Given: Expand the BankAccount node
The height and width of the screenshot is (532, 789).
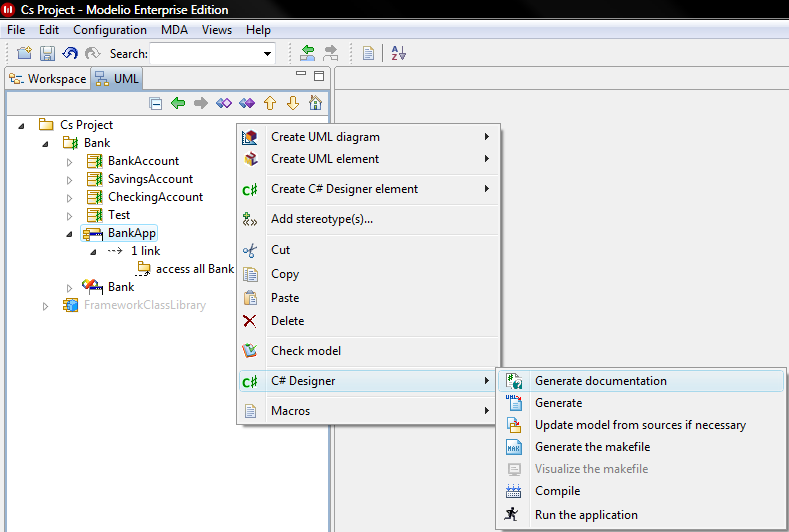Looking at the screenshot, I should (x=69, y=162).
